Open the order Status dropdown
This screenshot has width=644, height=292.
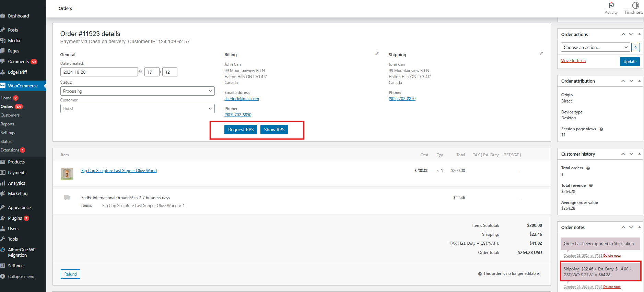point(137,91)
